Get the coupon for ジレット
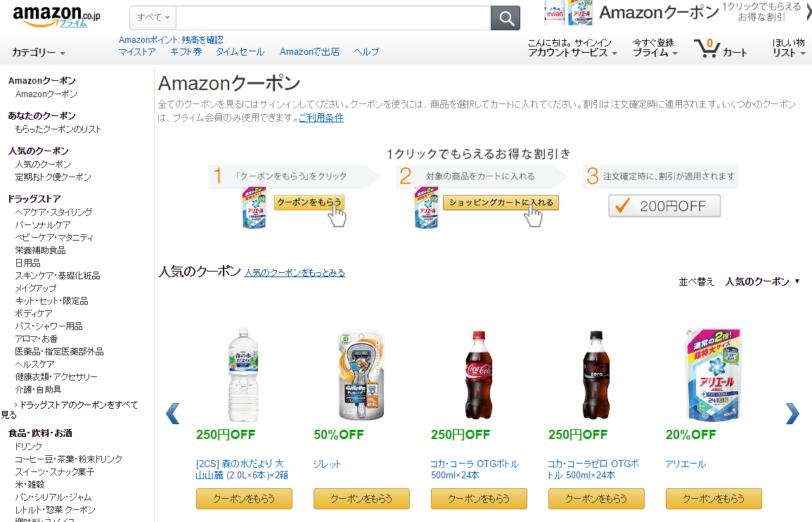The width and height of the screenshot is (812, 522). [361, 499]
